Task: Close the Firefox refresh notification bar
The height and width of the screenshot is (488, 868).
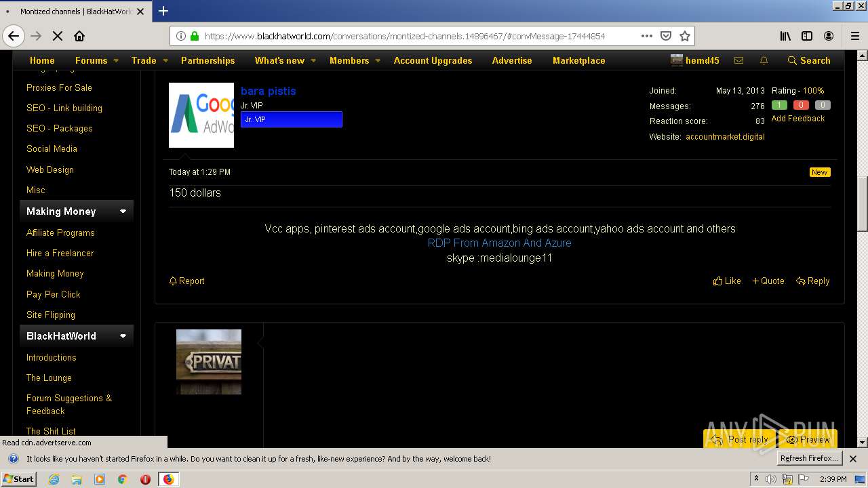Action: pyautogui.click(x=853, y=459)
